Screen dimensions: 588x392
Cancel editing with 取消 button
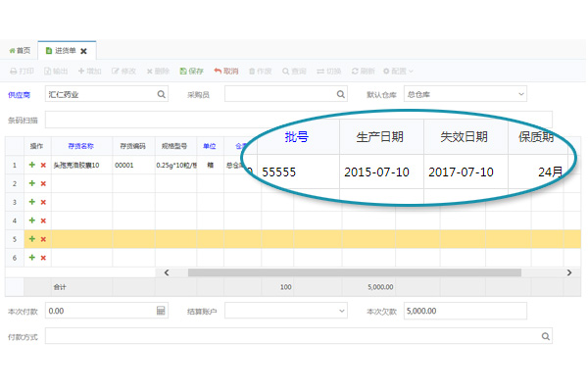[x=226, y=71]
